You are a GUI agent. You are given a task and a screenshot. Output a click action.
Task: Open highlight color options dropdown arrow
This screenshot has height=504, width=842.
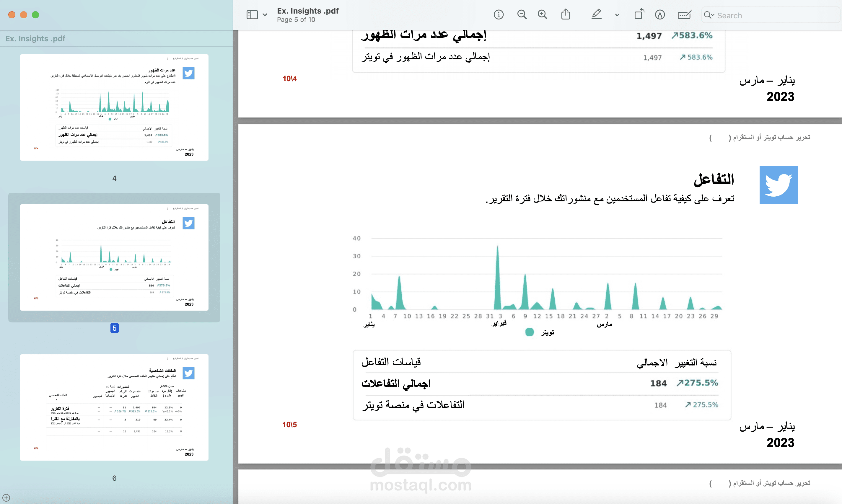click(x=617, y=15)
